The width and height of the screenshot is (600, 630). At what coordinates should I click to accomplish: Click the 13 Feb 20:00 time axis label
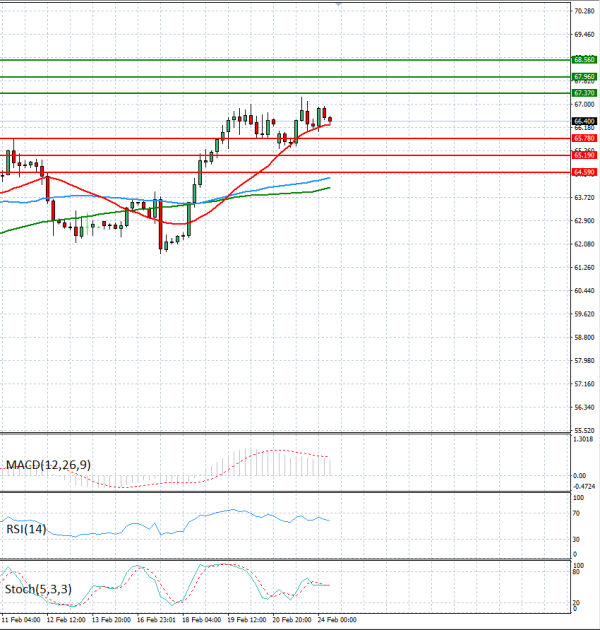pyautogui.click(x=110, y=620)
